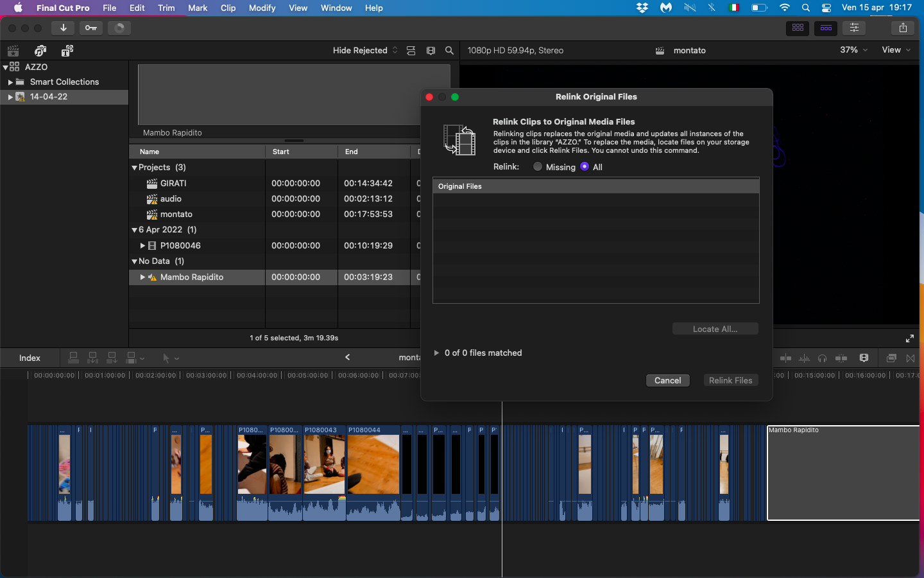This screenshot has width=924, height=578.
Task: Insert clip into storyline icon
Action: click(92, 358)
